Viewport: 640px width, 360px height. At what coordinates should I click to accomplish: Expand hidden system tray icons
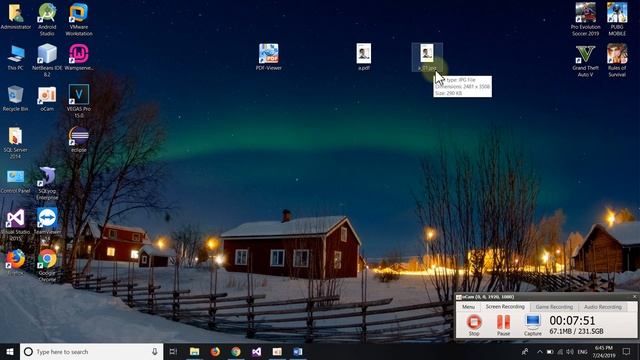540,351
